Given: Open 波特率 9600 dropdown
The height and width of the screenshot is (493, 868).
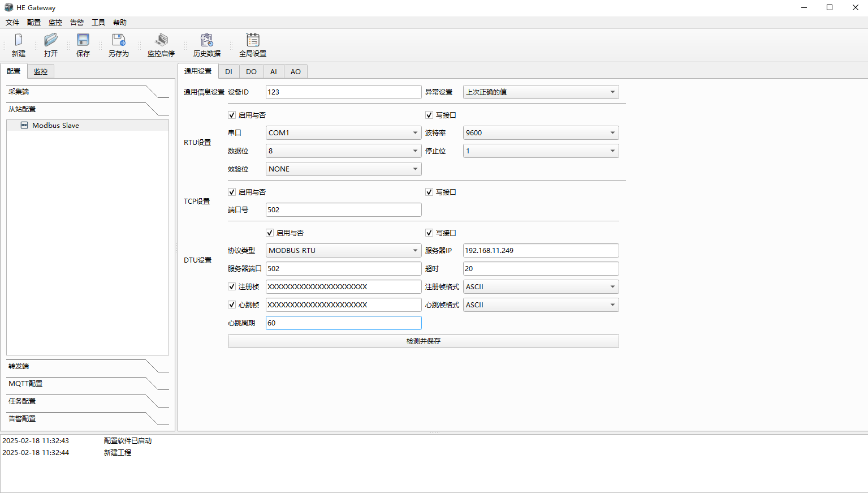Looking at the screenshot, I should click(541, 132).
